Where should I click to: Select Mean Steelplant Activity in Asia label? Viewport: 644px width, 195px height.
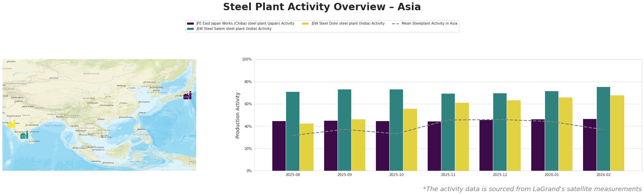coord(429,24)
